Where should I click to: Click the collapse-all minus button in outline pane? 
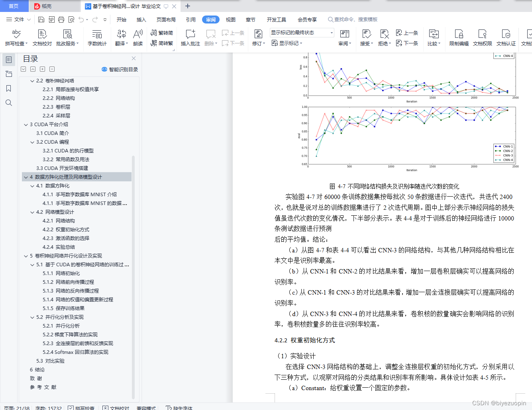52,69
